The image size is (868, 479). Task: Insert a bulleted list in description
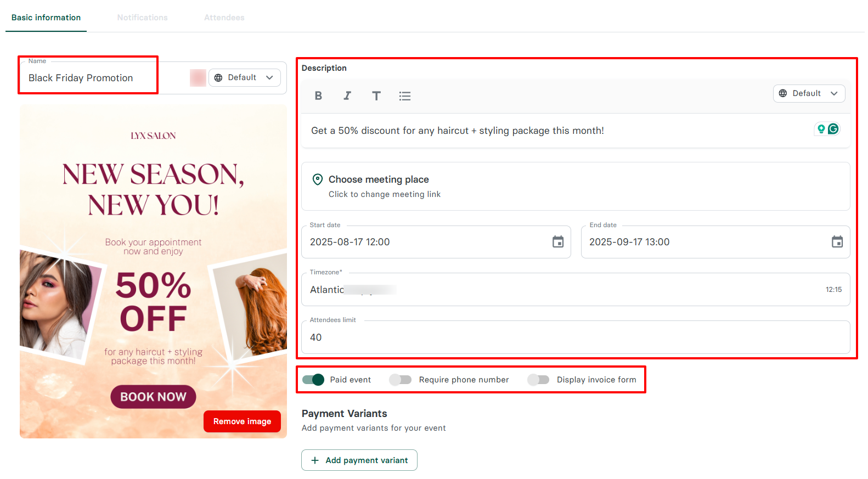click(x=405, y=96)
